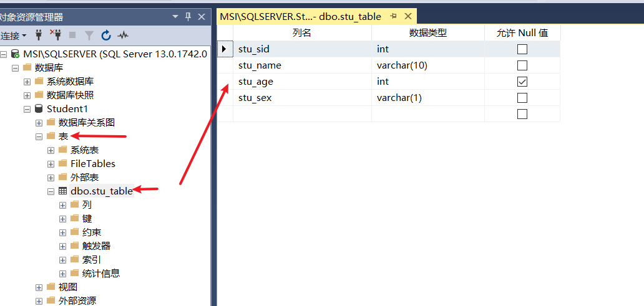This screenshot has height=306, width=644.
Task: Select the stu_name column name cell
Action: point(302,65)
